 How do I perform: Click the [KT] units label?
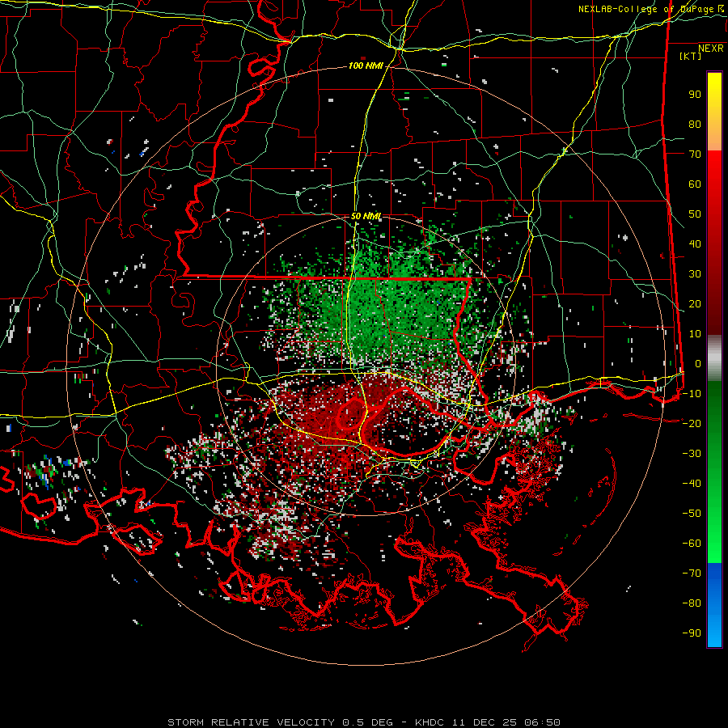tap(691, 56)
